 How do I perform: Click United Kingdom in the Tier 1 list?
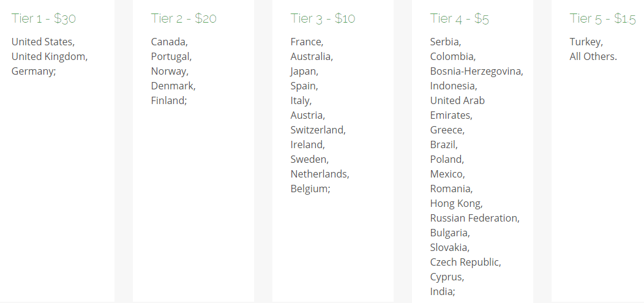click(49, 56)
